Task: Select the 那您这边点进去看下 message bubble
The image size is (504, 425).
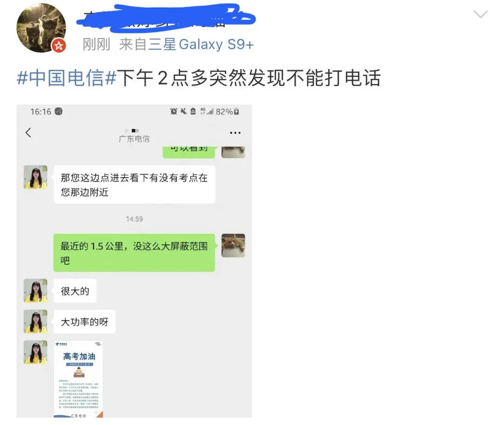Action: point(134,184)
